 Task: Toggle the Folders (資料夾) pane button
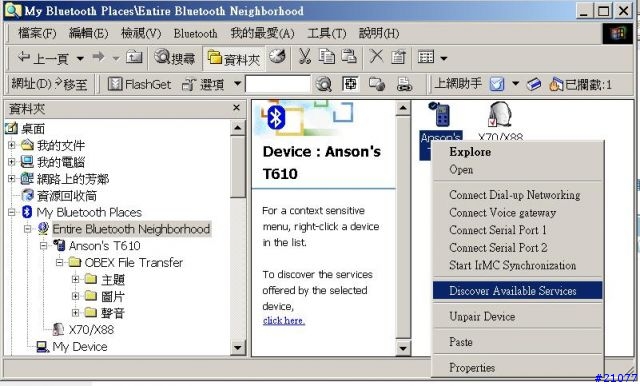(x=233, y=59)
